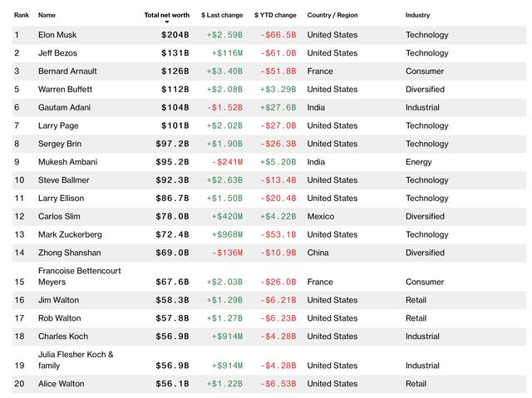Open Warren Buffett's entry
532x398 pixels.
click(x=65, y=90)
